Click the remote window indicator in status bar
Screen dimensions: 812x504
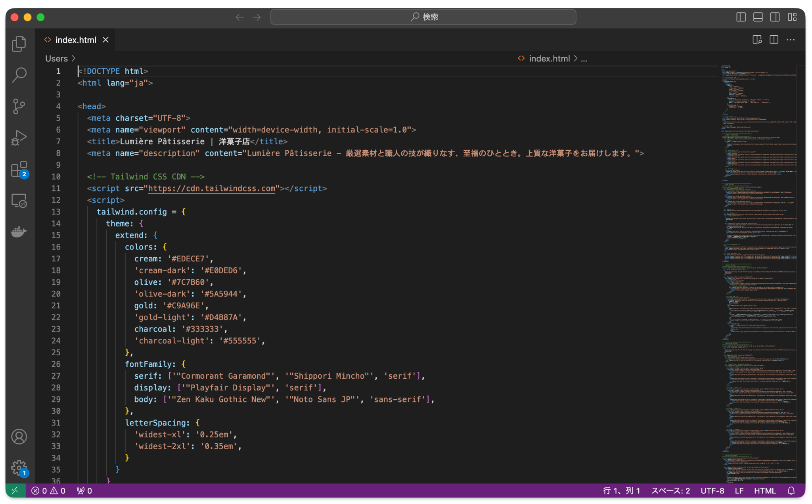15,491
